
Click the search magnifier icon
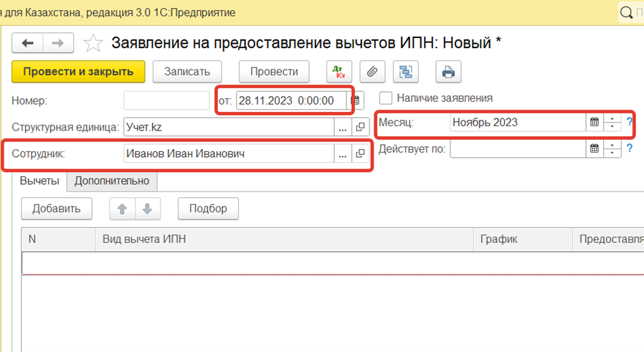(627, 12)
